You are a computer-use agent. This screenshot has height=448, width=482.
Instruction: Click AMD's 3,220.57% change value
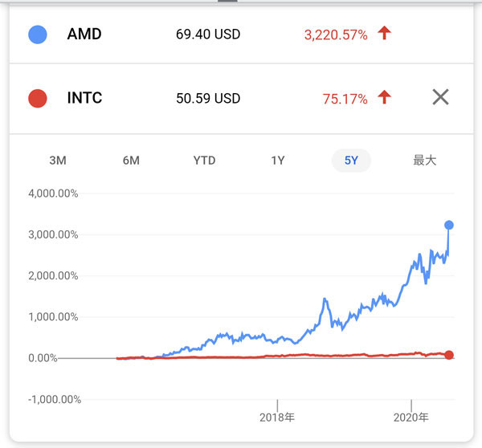click(336, 35)
